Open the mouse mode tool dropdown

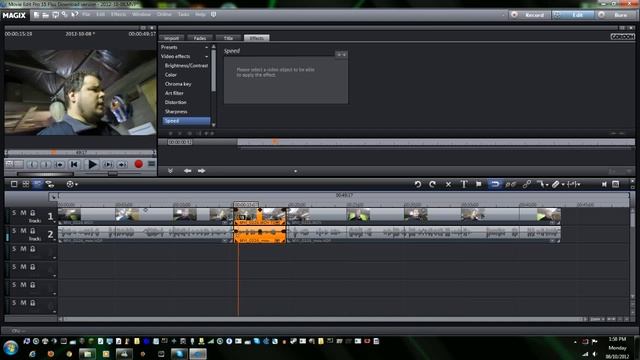[x=542, y=184]
